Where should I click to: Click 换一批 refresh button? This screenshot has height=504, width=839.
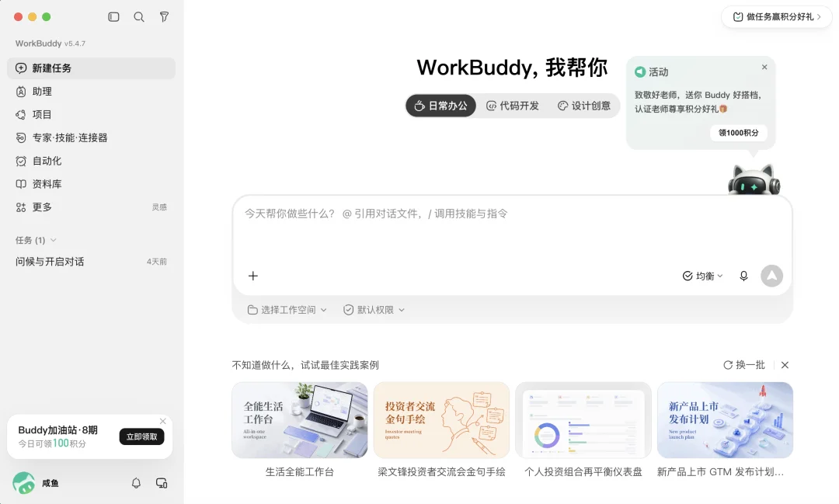pos(743,365)
